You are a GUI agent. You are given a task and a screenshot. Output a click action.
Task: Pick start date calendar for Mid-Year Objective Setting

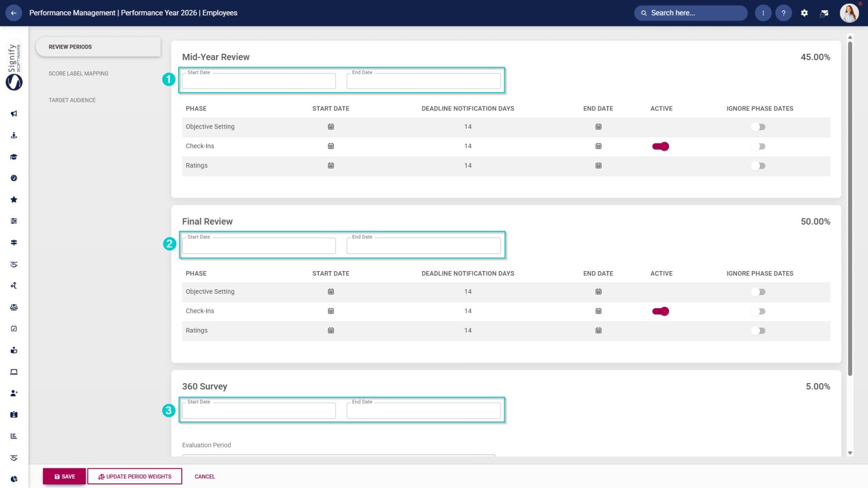point(331,127)
